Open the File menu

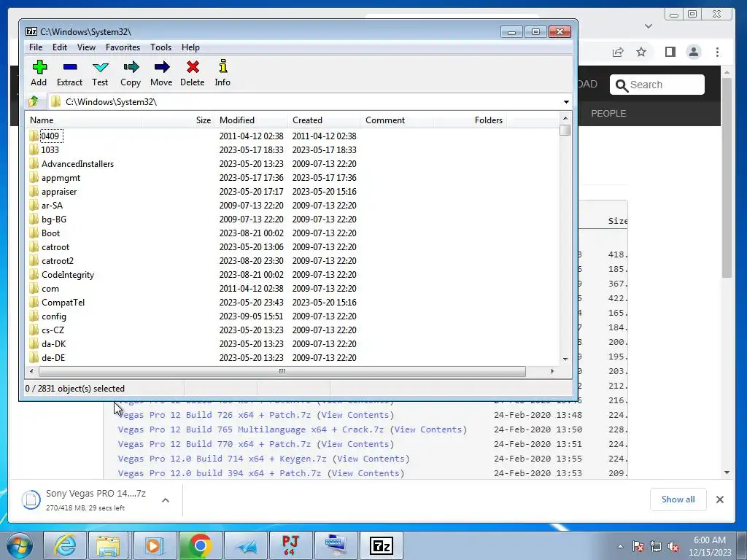point(36,47)
